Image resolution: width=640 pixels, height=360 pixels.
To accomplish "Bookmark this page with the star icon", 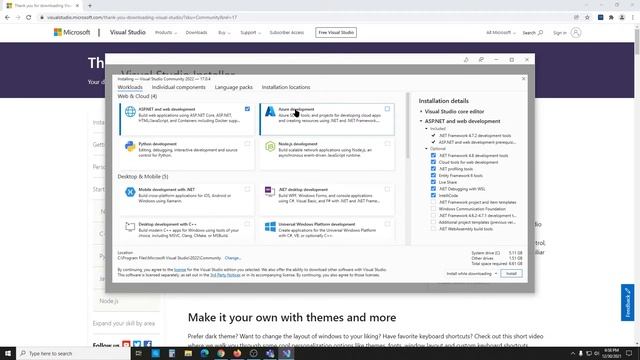I will tap(587, 18).
